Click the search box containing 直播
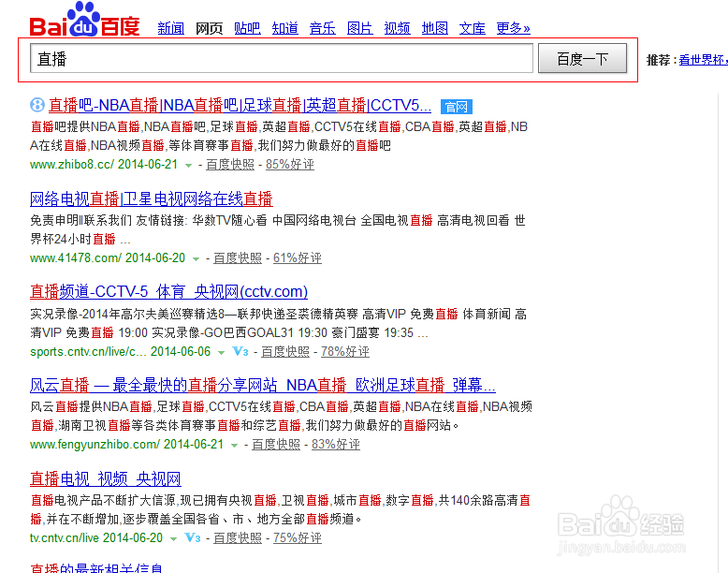 point(282,59)
